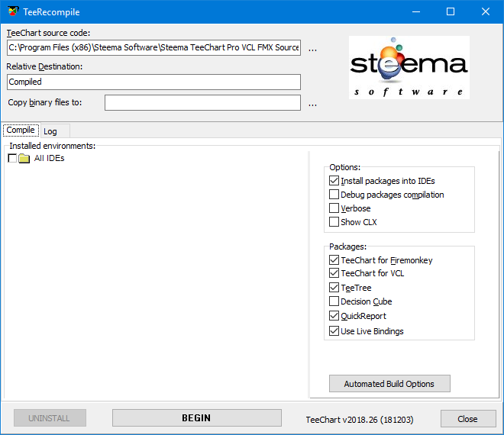Image resolution: width=504 pixels, height=435 pixels.
Task: Focus the Relative Destination field
Action: (153, 82)
